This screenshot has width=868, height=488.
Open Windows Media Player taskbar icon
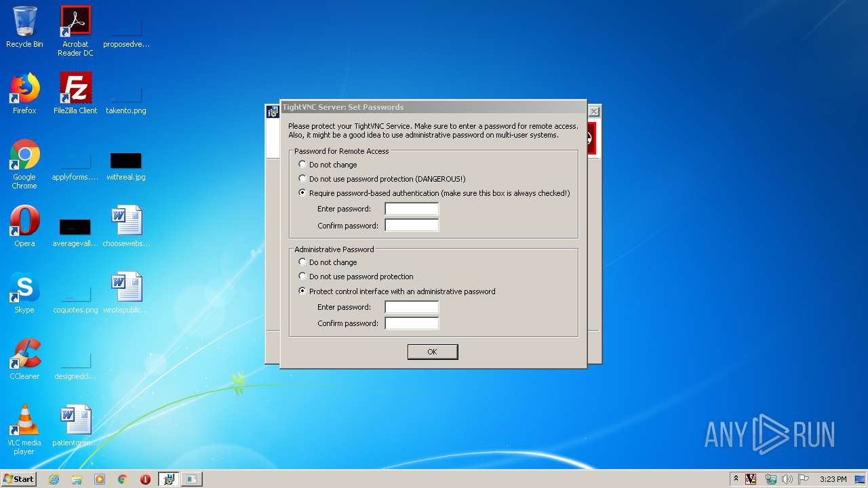click(100, 479)
